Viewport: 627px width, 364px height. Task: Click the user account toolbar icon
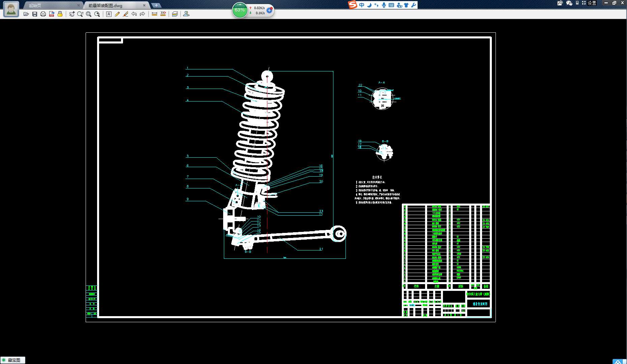[x=186, y=14]
